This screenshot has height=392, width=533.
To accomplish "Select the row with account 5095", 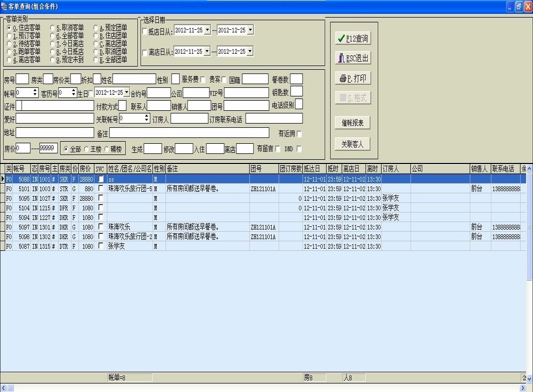I will point(263,198).
